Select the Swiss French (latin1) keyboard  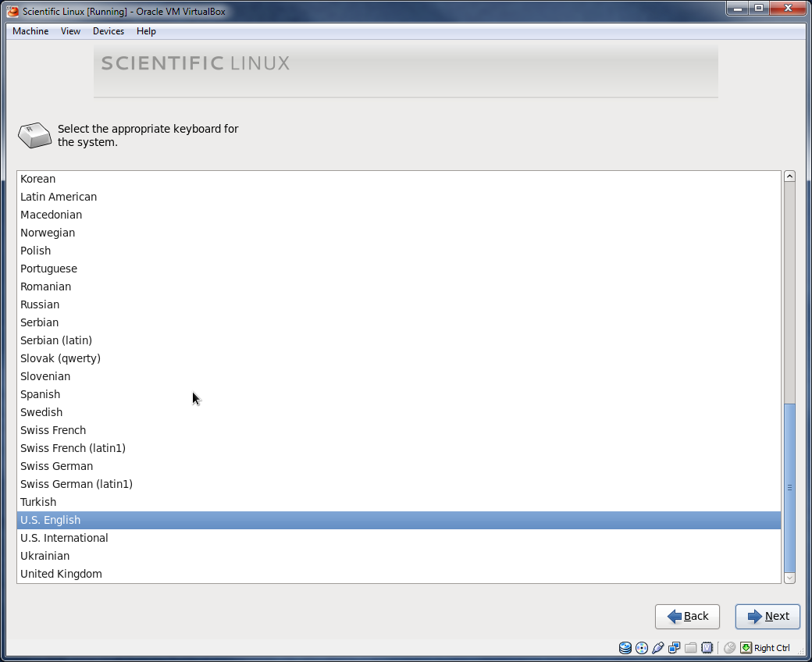[x=399, y=448]
